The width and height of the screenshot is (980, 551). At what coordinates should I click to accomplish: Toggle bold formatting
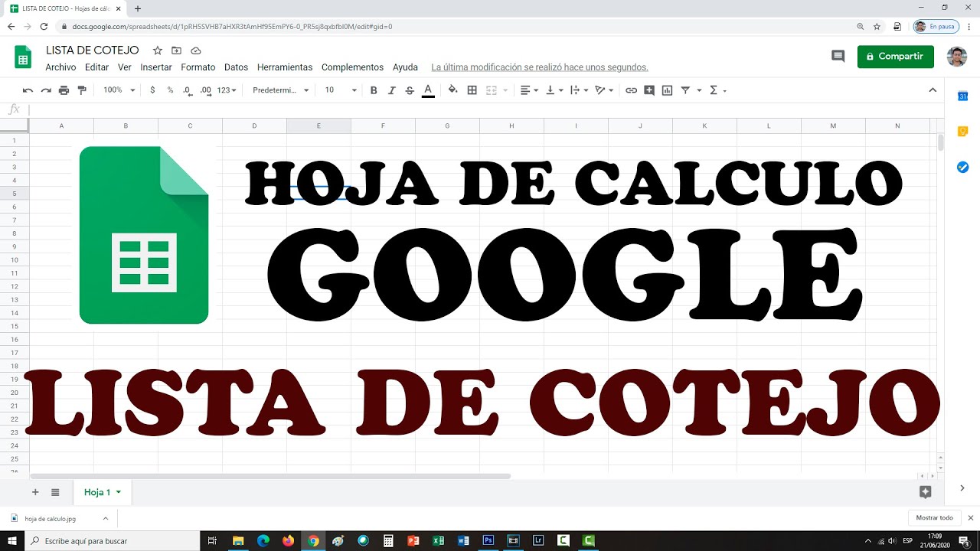pos(374,90)
